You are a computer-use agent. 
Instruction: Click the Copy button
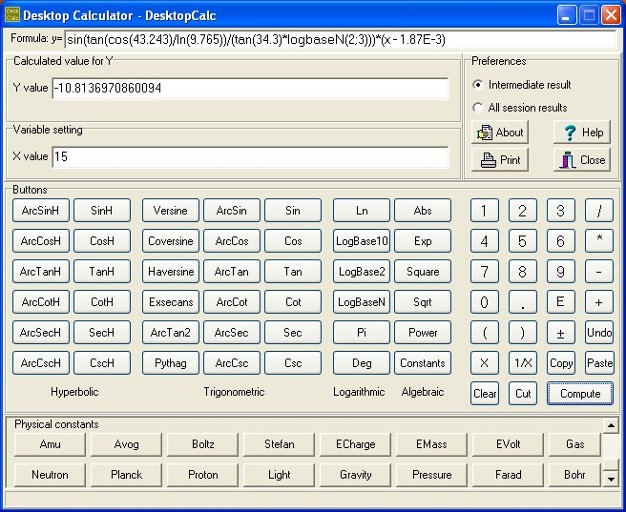(x=561, y=363)
